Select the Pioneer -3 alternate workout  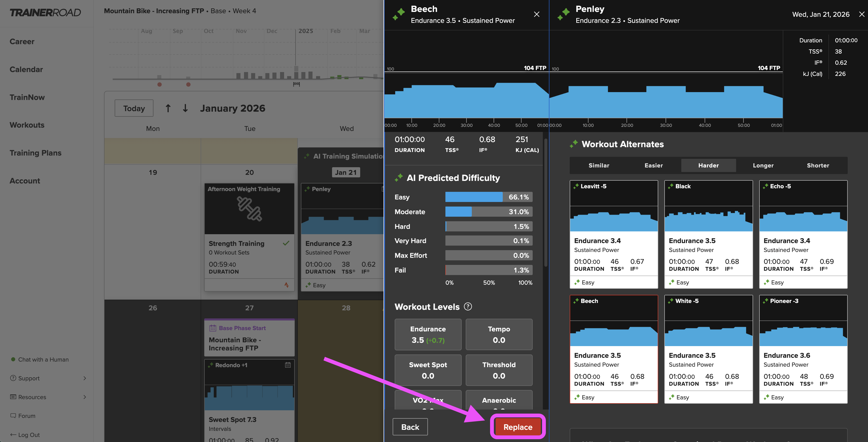(x=803, y=349)
